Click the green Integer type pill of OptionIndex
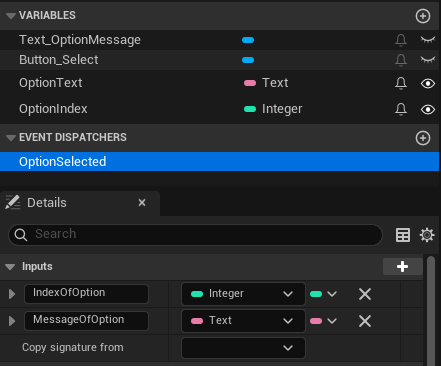This screenshot has height=366, width=441. 250,109
